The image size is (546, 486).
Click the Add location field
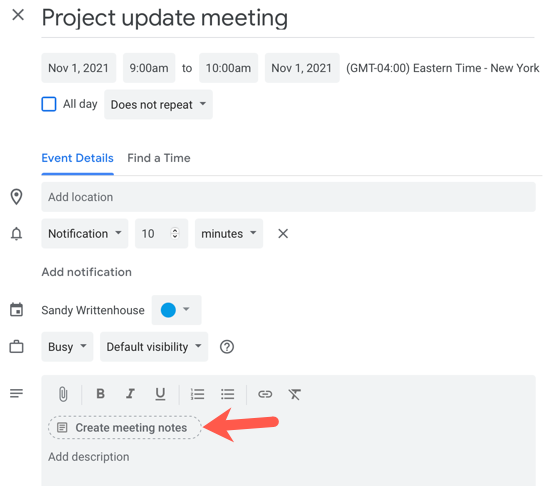pos(288,197)
